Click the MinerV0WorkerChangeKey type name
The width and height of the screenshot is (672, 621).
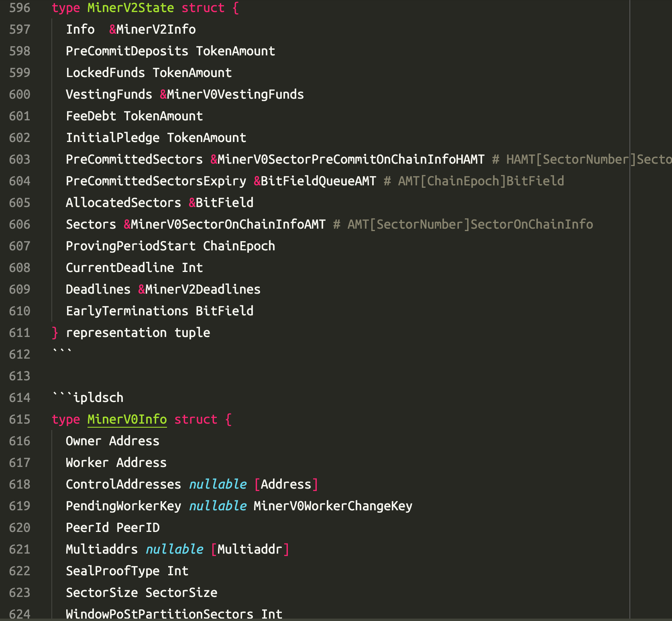point(333,506)
